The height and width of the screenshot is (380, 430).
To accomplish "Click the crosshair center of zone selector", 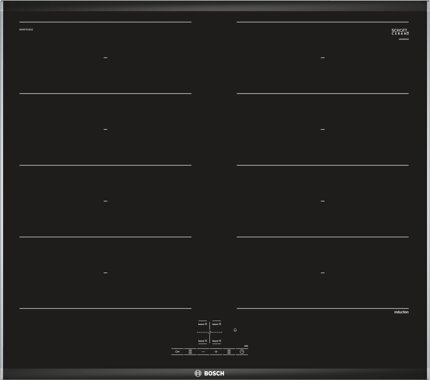I will [x=209, y=332].
